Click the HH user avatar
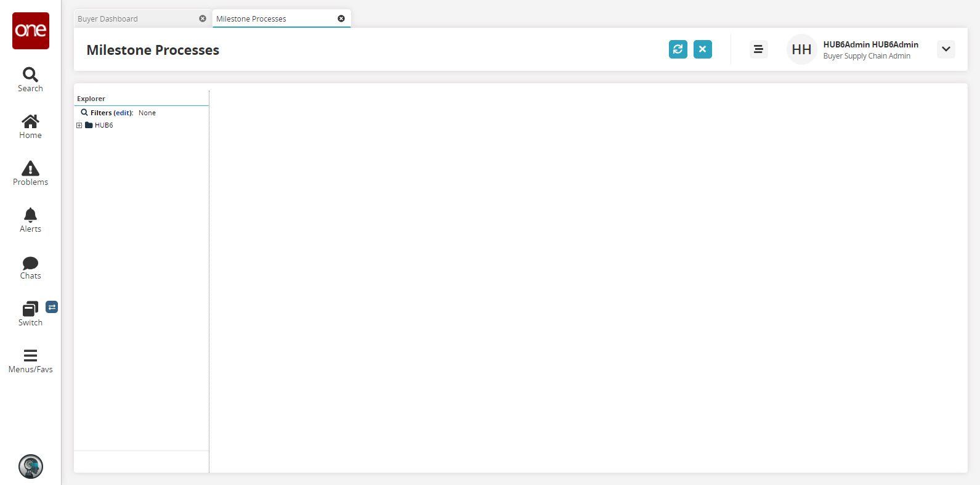The height and width of the screenshot is (485, 980). point(801,49)
